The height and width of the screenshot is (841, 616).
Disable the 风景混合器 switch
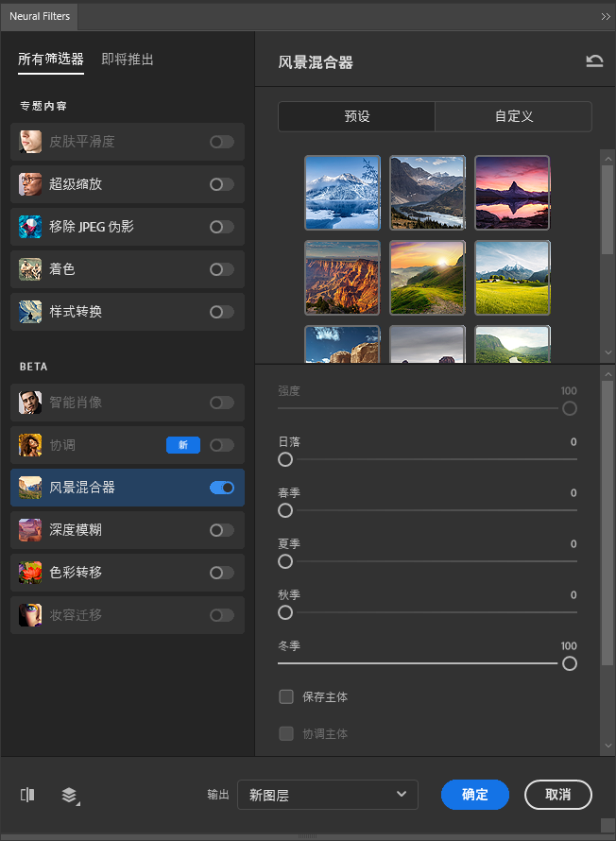coord(221,488)
